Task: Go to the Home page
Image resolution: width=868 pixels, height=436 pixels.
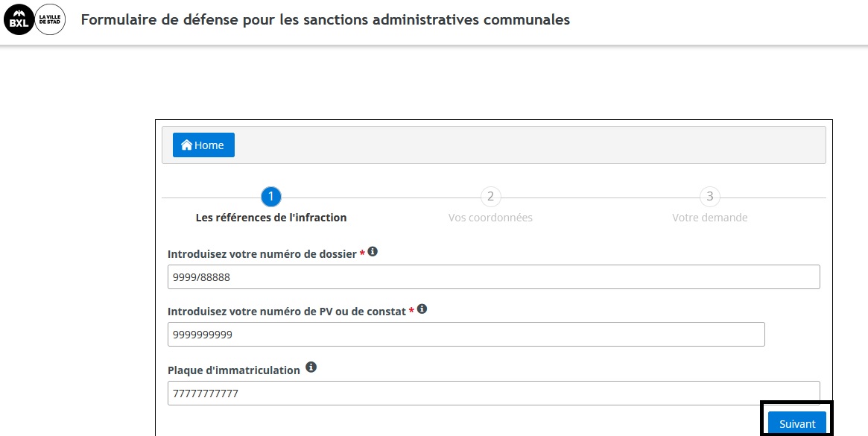Action: coord(203,145)
